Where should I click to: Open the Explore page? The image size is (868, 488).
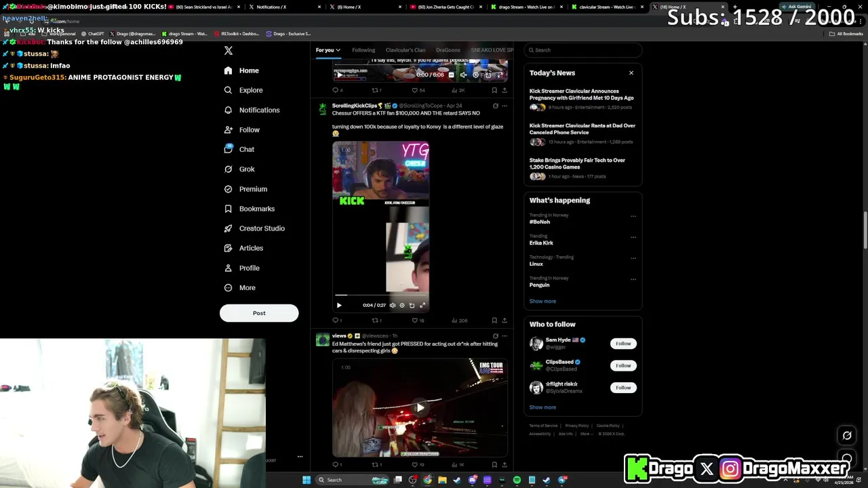coord(243,90)
